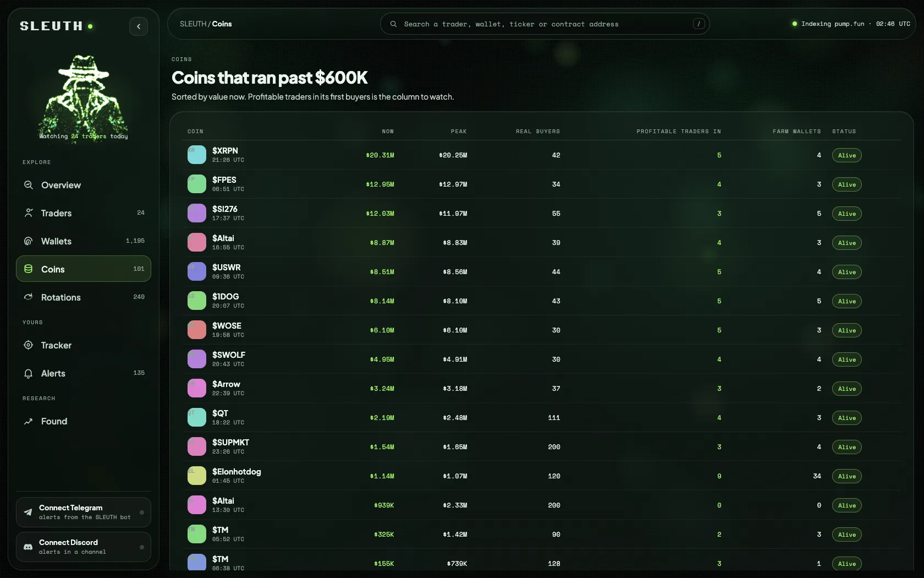Sort by the NOW column header

(388, 132)
